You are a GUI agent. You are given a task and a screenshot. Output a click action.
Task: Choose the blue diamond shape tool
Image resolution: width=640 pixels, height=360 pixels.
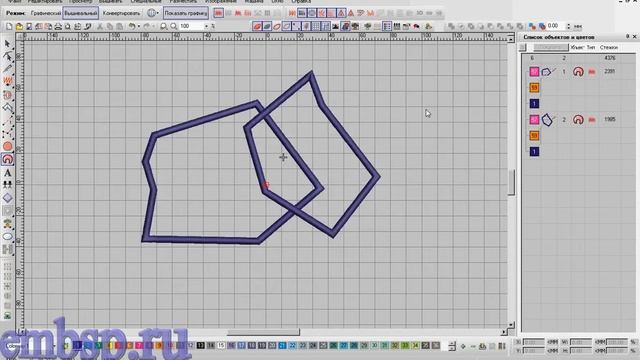point(7,198)
